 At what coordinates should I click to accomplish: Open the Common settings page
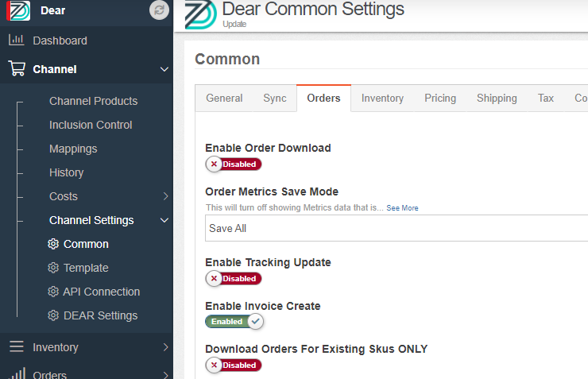coord(86,244)
